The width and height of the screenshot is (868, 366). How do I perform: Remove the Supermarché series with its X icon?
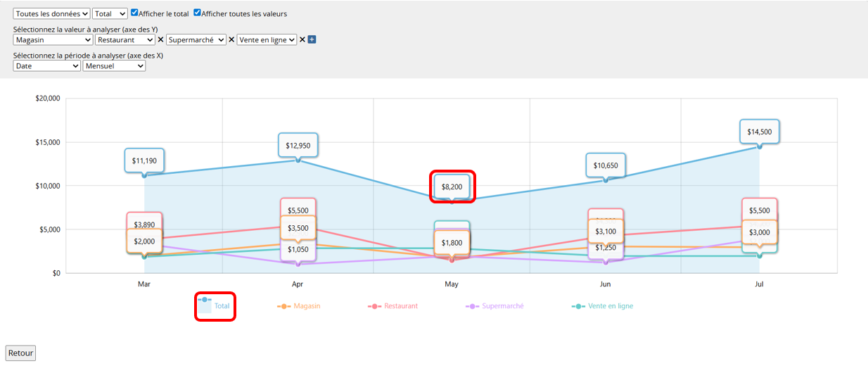click(x=231, y=40)
